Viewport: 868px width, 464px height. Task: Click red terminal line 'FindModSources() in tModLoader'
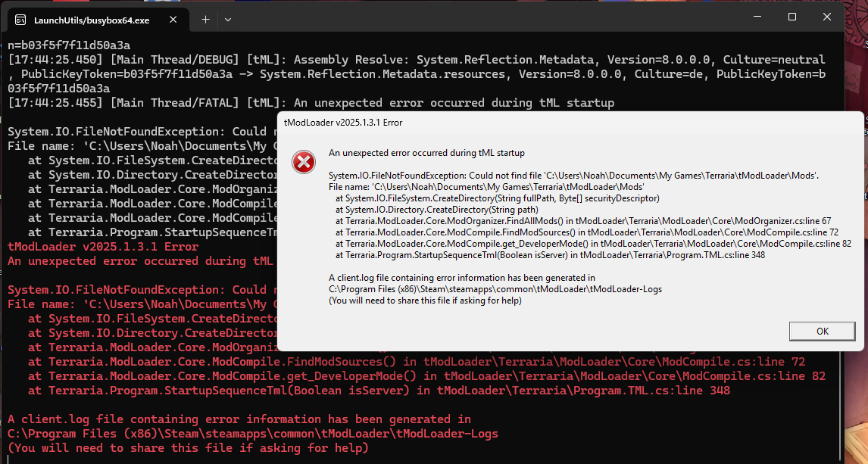coord(417,363)
